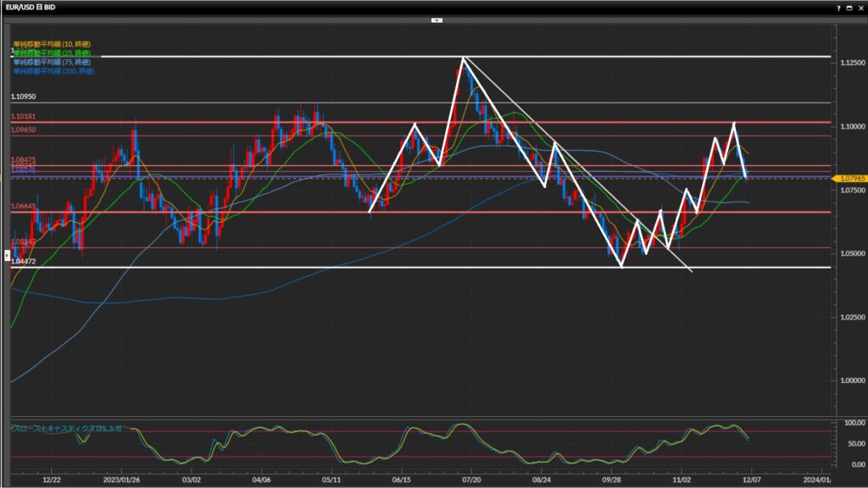Select the 1.10950 horizontal line label
This screenshot has width=868, height=488.
click(x=23, y=97)
